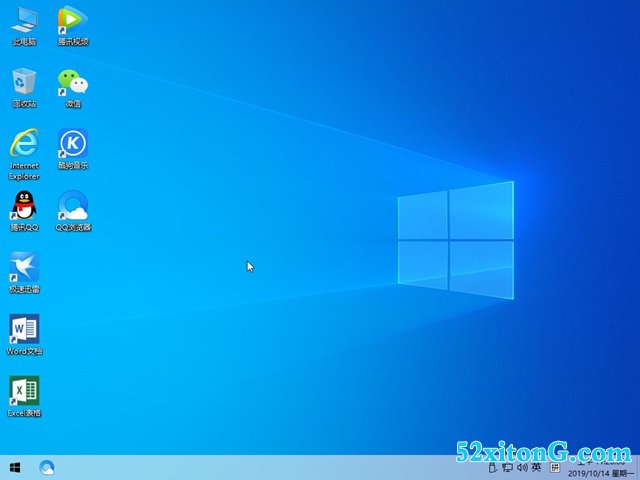The width and height of the screenshot is (640, 480).
Task: Select the Tencent Video (腾讯视频) shortcut
Action: tap(72, 22)
